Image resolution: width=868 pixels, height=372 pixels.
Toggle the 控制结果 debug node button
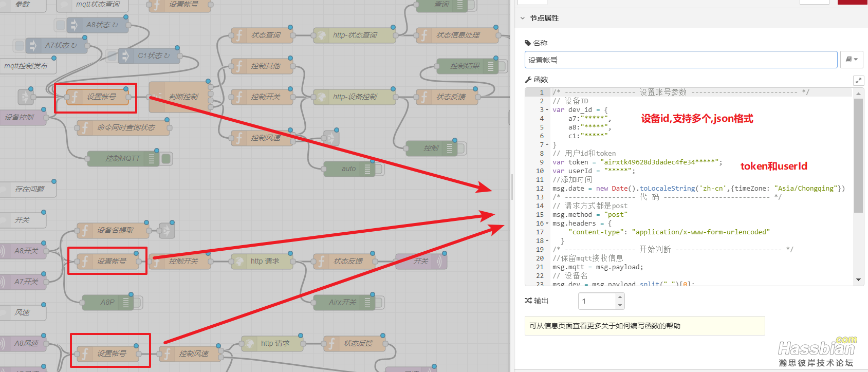click(x=503, y=66)
